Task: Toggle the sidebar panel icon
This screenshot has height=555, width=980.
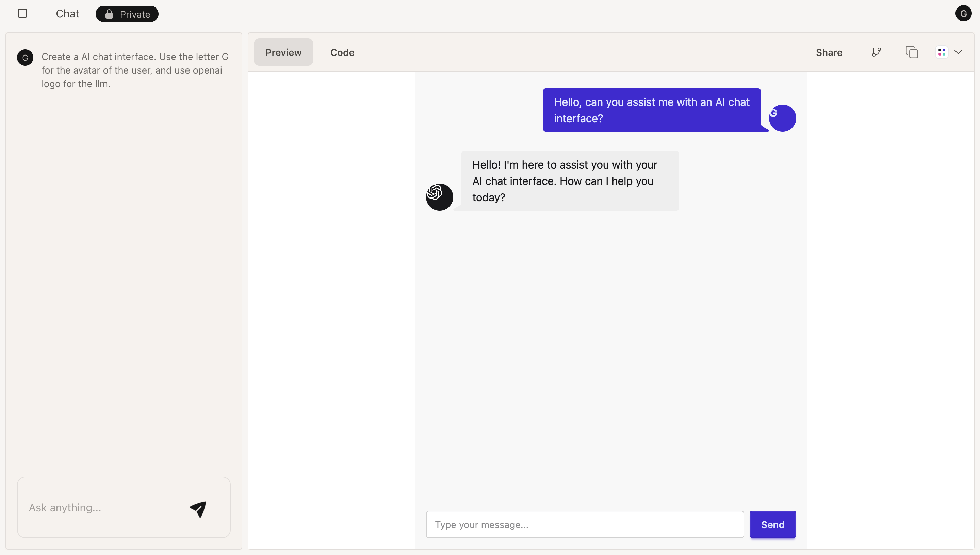Action: (x=22, y=14)
